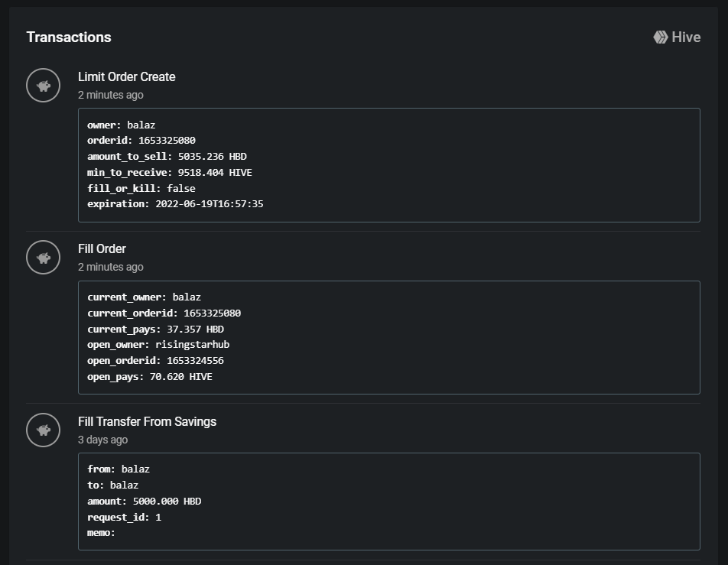Screen dimensions: 728x565
Task: Click the current_owner: balaz line
Action: point(145,297)
